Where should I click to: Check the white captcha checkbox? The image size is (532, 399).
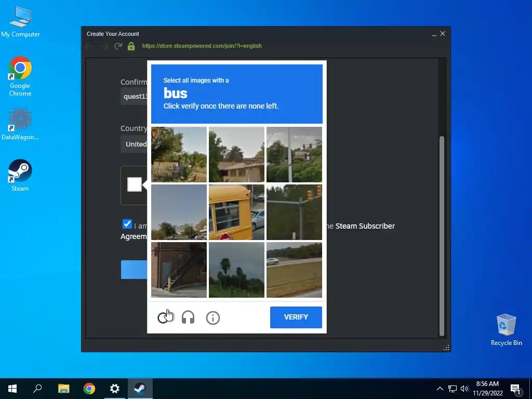coord(135,184)
